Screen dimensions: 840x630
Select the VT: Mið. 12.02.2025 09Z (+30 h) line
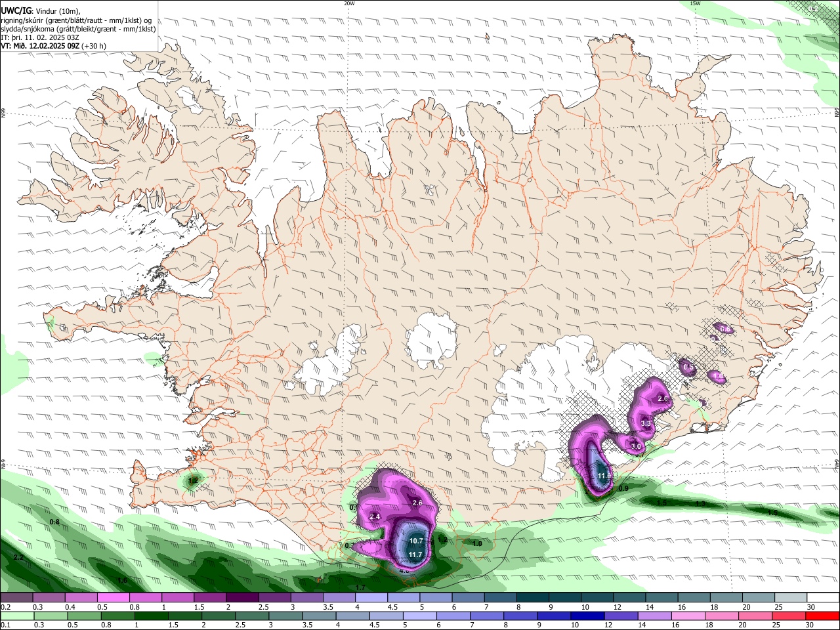[53, 46]
